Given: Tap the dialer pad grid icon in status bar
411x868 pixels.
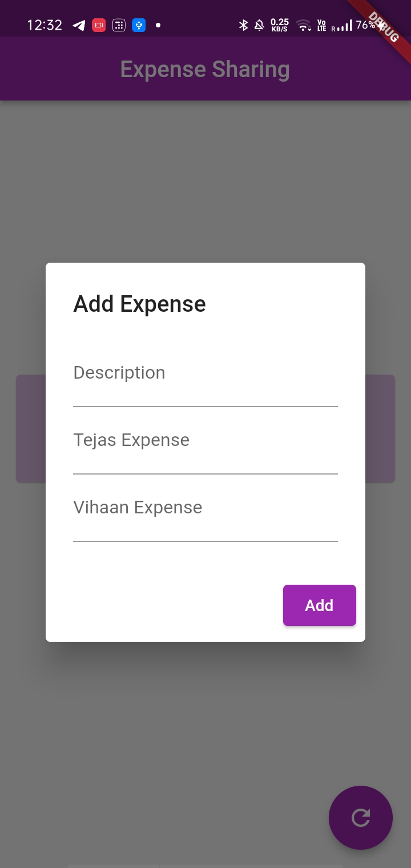Looking at the screenshot, I should coord(119,25).
